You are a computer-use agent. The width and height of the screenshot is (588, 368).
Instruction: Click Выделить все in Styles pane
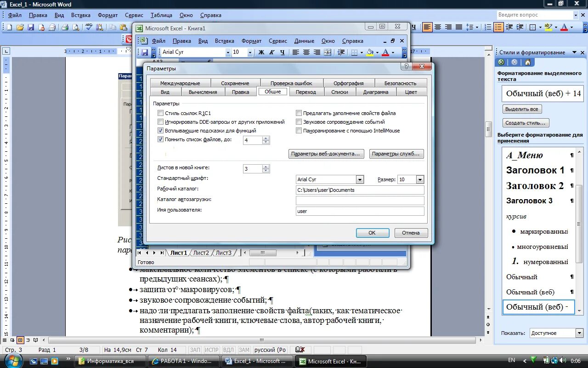click(522, 109)
